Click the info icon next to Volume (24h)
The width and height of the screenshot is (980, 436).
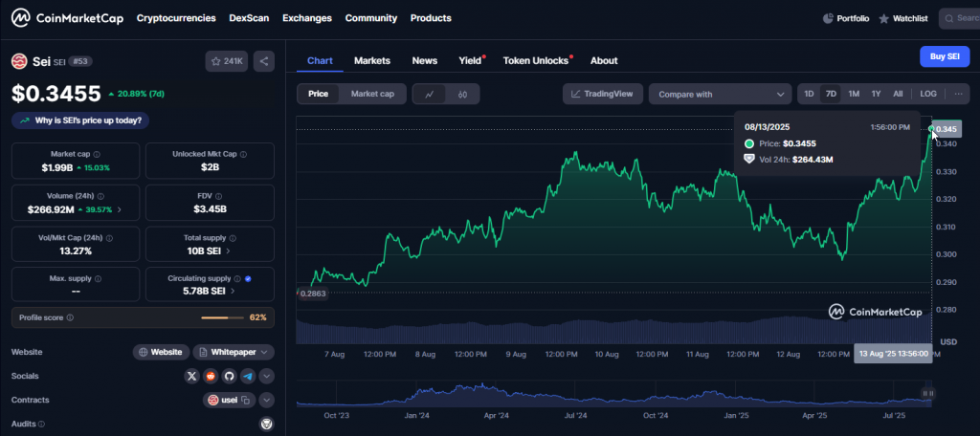[x=100, y=195]
